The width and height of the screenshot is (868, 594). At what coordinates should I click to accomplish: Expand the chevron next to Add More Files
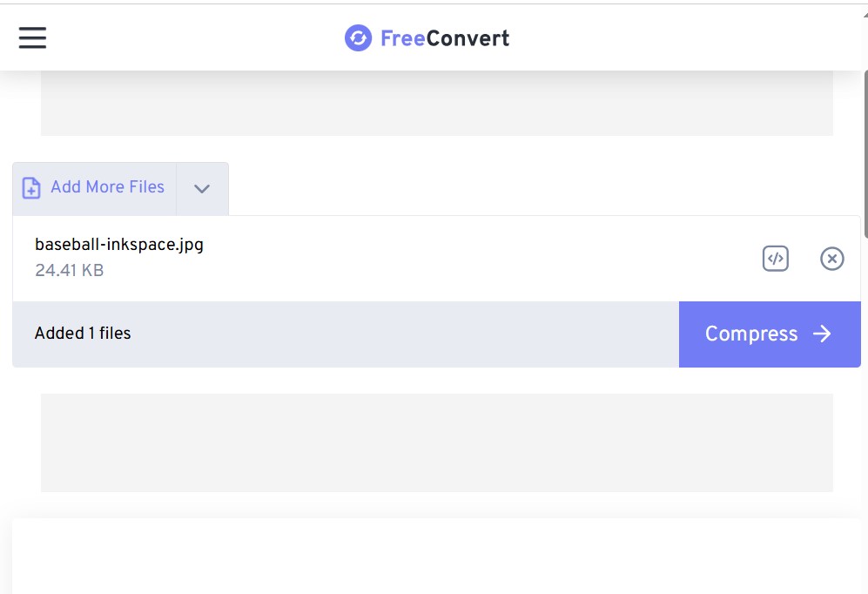click(202, 187)
